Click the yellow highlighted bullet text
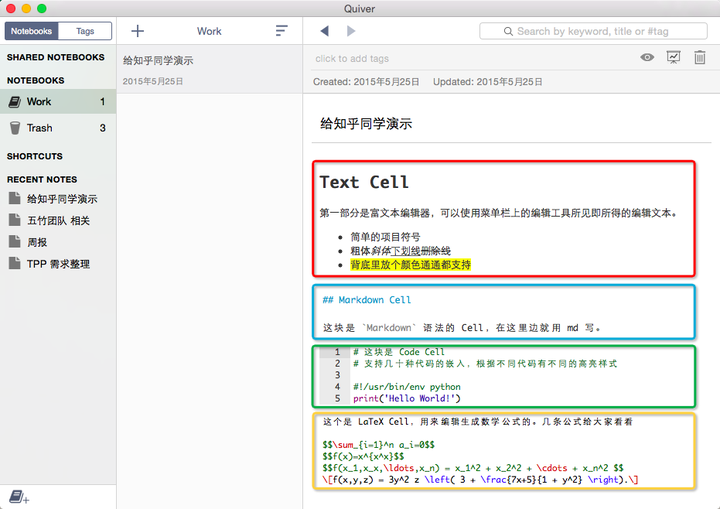Screen dimensions: 720x509 click(x=411, y=265)
